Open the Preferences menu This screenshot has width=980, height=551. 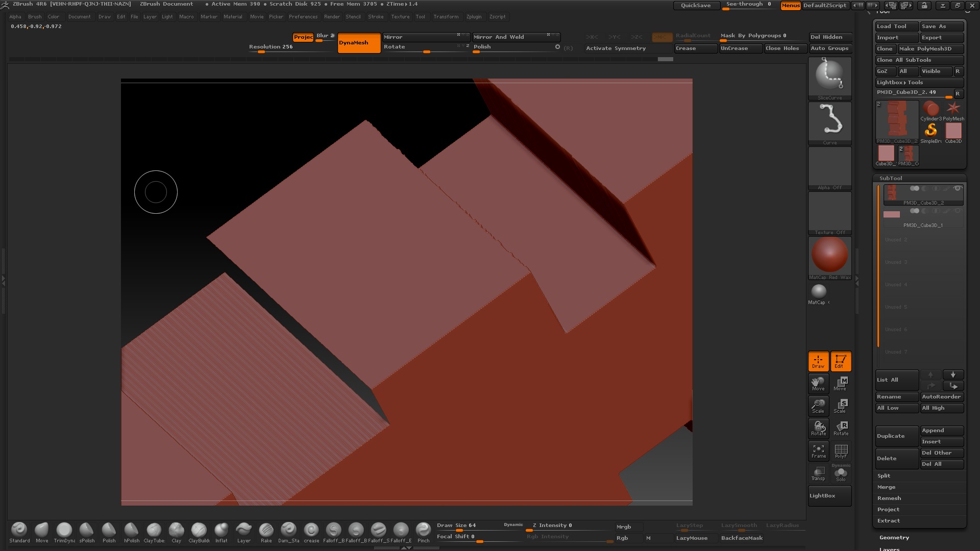[303, 17]
